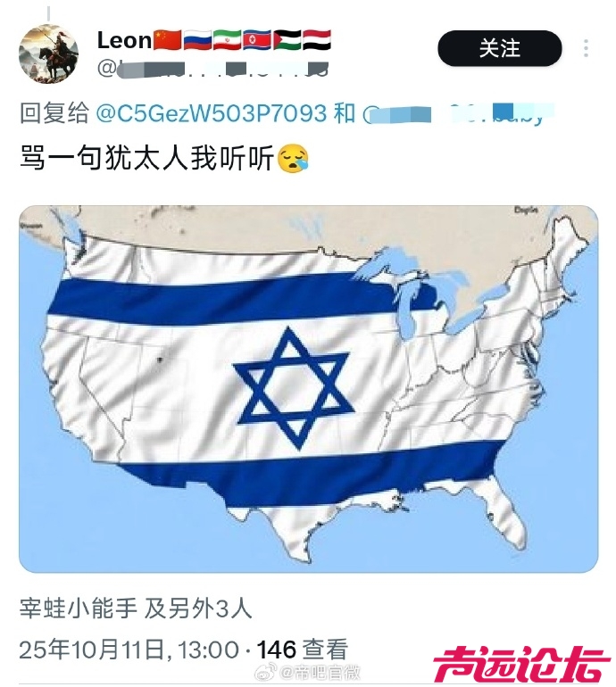Viewport: 616px width, 687px height.
Task: Tap the Palestine flag emoji in name
Action: [287, 40]
